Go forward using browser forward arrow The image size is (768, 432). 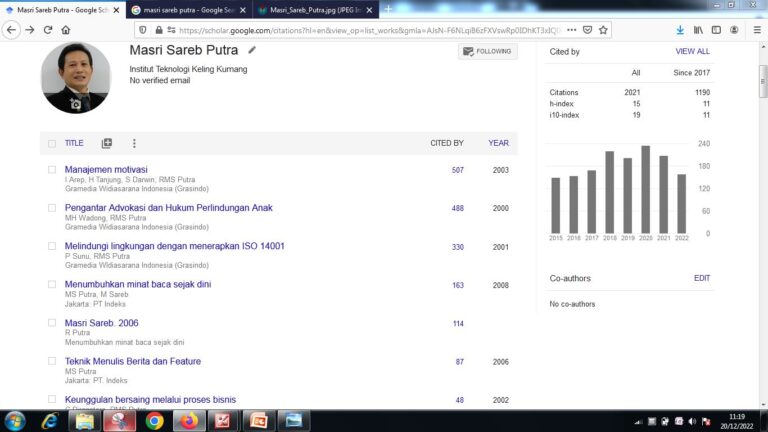(30, 30)
